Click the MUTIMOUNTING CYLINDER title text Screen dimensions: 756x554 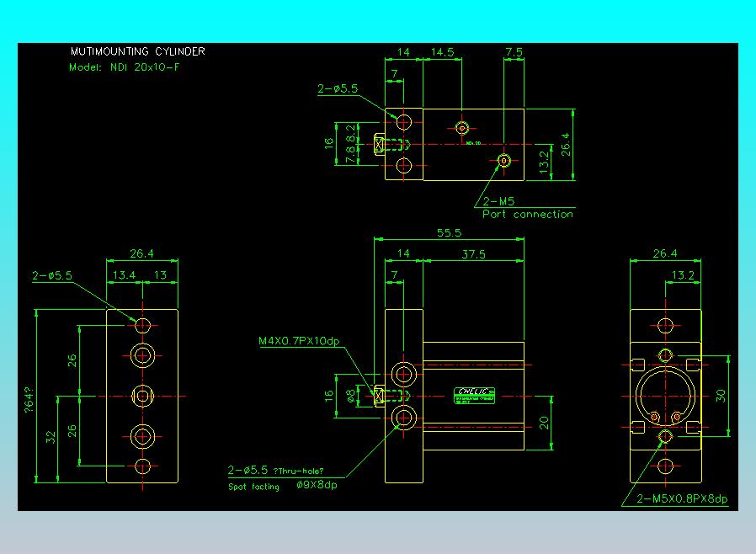click(x=137, y=51)
